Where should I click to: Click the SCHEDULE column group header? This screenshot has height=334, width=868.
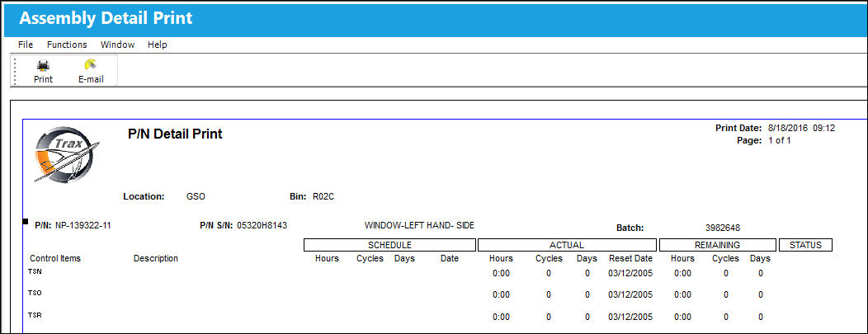click(x=389, y=245)
